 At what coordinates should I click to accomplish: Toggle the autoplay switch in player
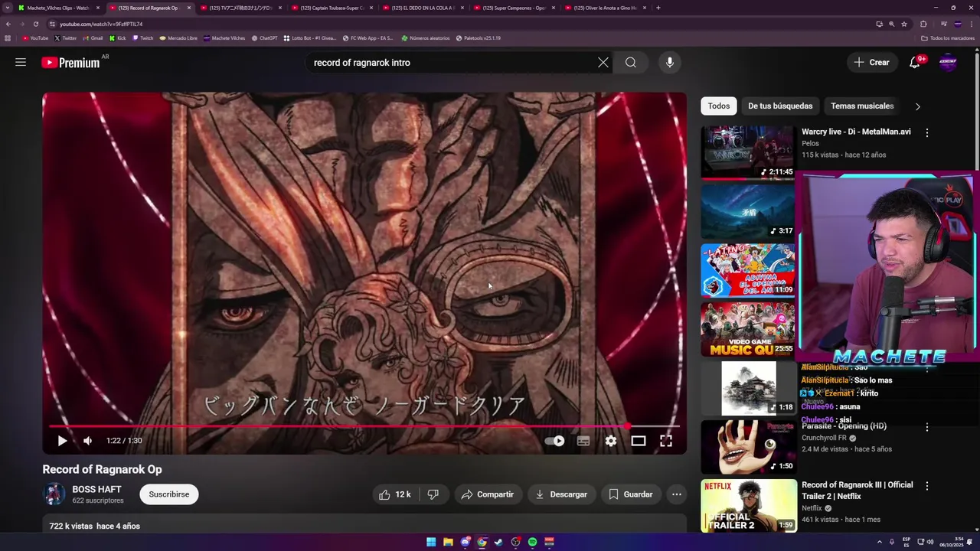pos(555,441)
